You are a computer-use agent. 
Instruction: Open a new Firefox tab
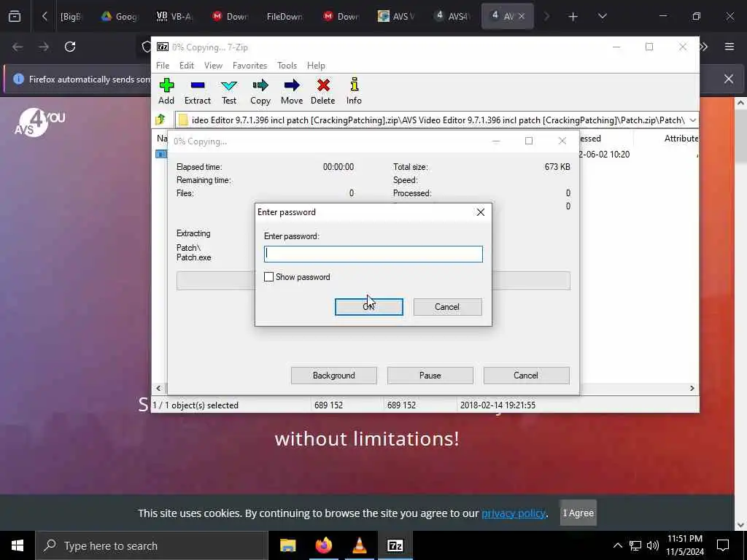coord(573,17)
